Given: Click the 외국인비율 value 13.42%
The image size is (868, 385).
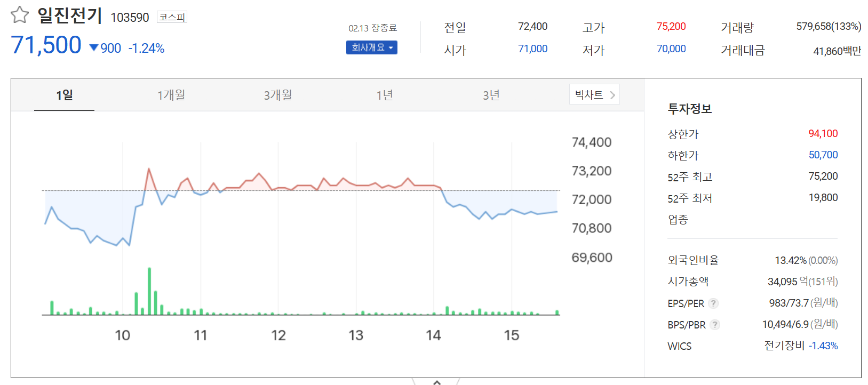Looking at the screenshot, I should pyautogui.click(x=791, y=260).
